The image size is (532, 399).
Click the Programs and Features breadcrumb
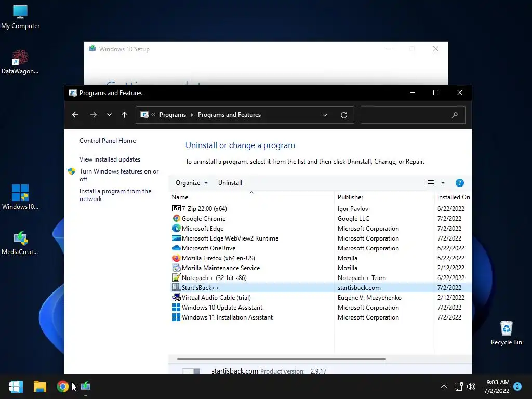(229, 115)
